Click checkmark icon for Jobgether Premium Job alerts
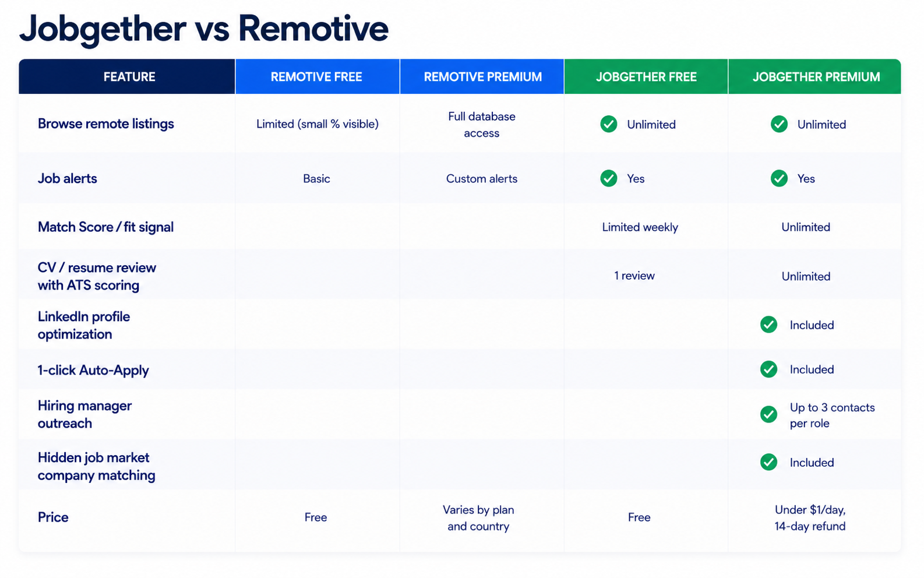 tap(779, 178)
